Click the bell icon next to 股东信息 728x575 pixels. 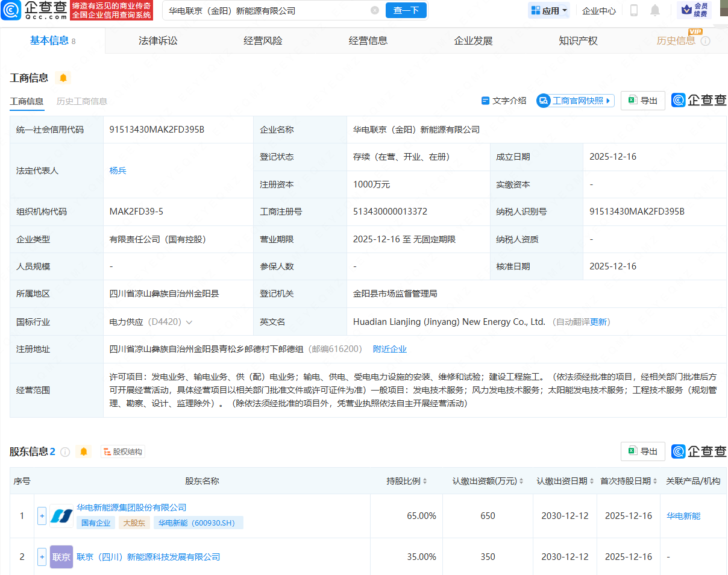pos(84,451)
